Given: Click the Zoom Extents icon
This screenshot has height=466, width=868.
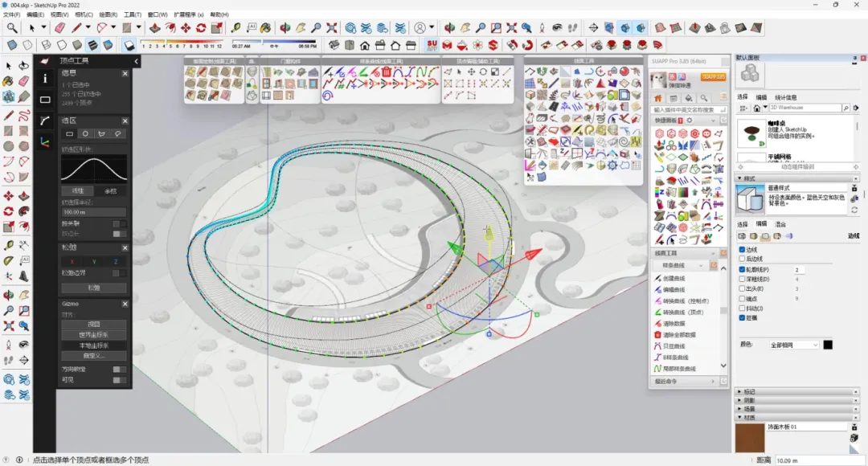Looking at the screenshot, I should click(331, 28).
